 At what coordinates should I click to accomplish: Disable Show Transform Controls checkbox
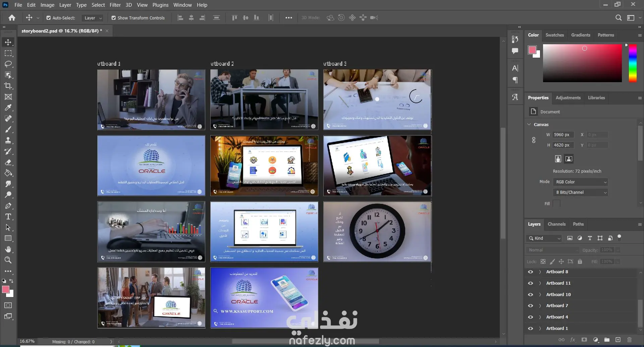[114, 18]
